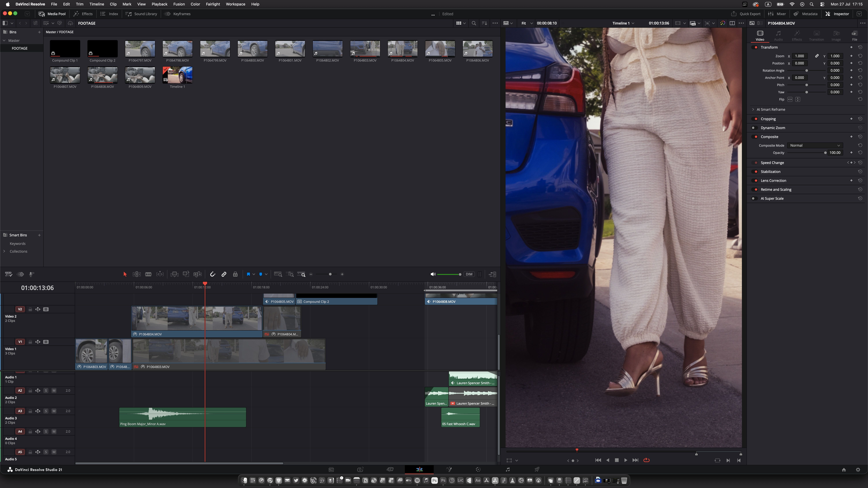The height and width of the screenshot is (488, 868).
Task: Open the Timeline 1 name dropdown
Action: [623, 23]
